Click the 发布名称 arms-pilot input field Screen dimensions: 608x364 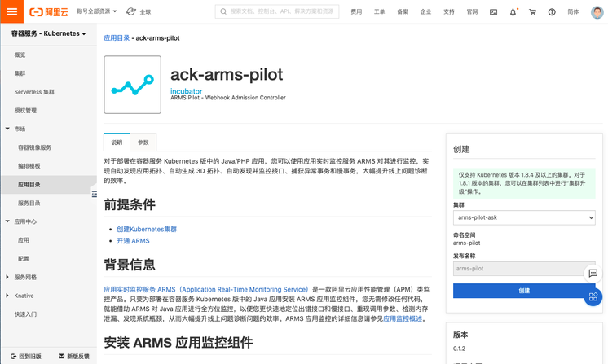[x=524, y=269]
